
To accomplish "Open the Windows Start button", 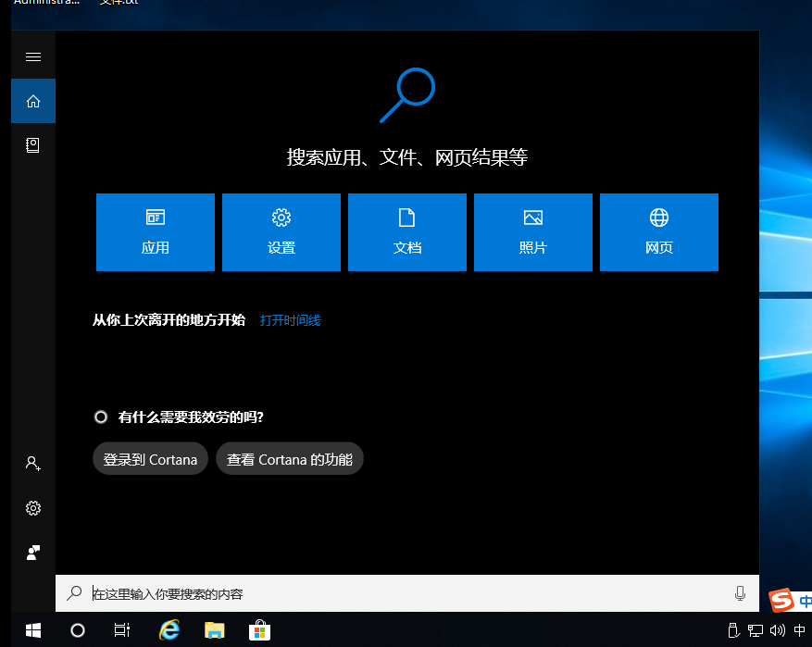I will pyautogui.click(x=33, y=630).
